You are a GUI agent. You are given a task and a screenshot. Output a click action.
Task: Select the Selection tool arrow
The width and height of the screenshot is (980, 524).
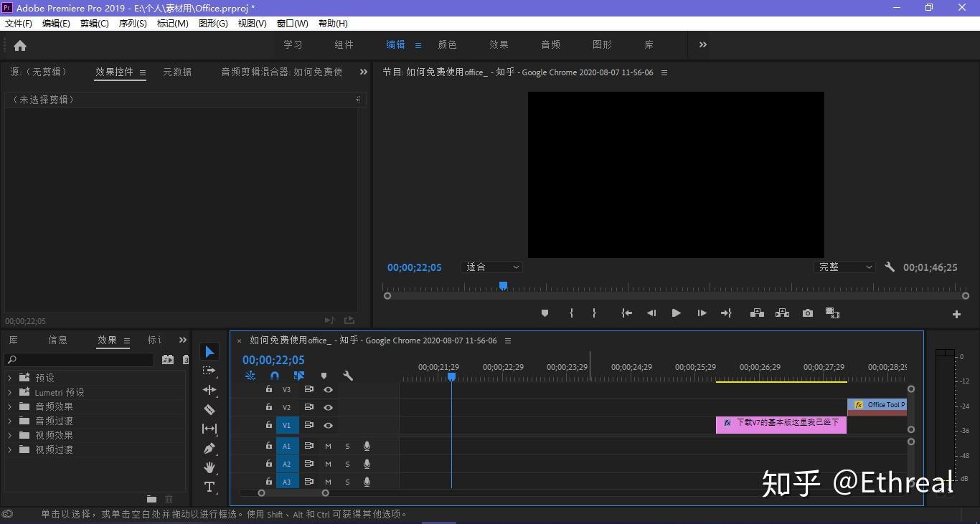coord(209,351)
